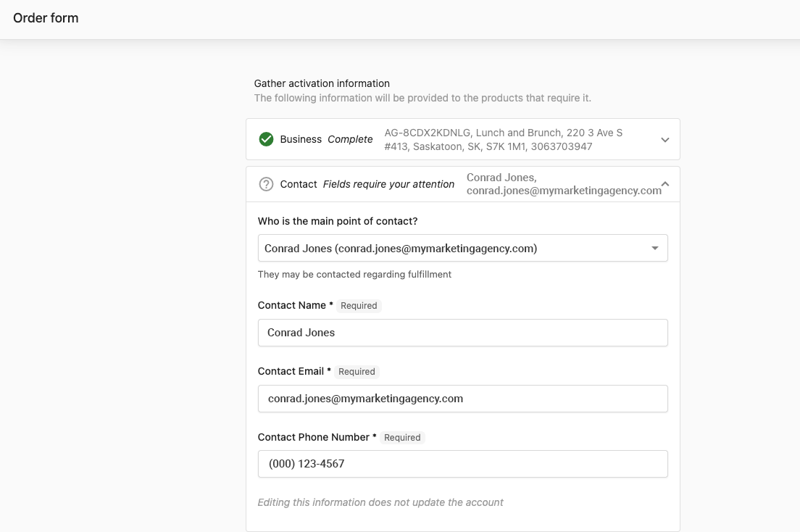Image resolution: width=800 pixels, height=532 pixels.
Task: Click the 'Complete' status on Business row
Action: [350, 139]
